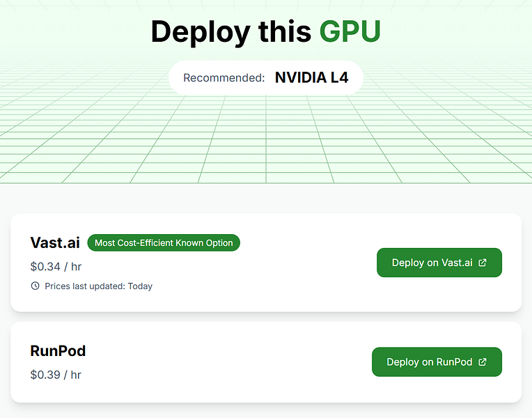Select the Most Cost-Efficient Known Option badge
This screenshot has width=532, height=418.
[x=164, y=242]
